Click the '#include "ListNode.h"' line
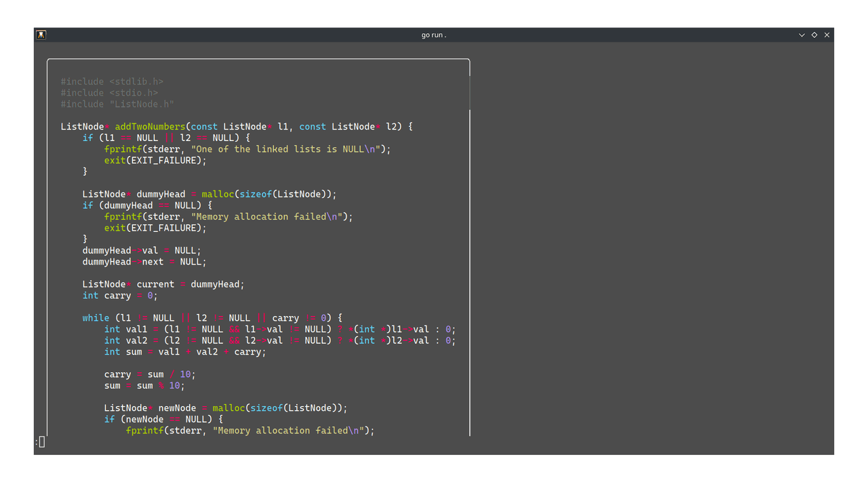The image size is (868, 495). pos(117,104)
